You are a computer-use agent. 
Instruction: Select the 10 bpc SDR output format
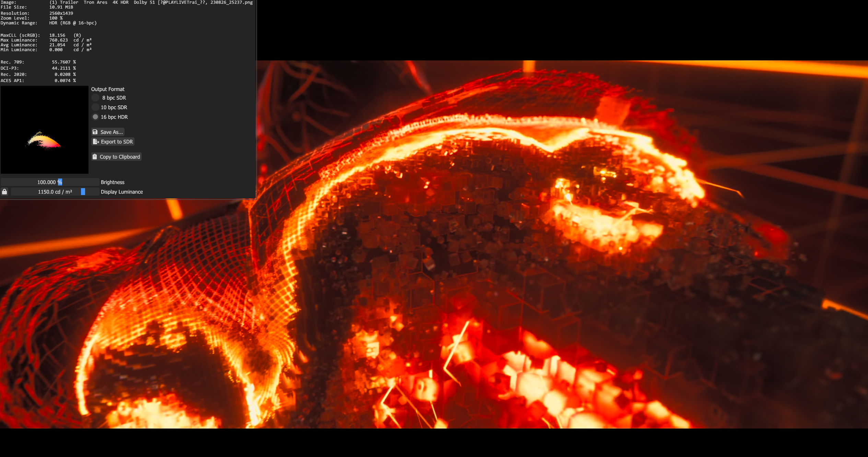(x=95, y=107)
